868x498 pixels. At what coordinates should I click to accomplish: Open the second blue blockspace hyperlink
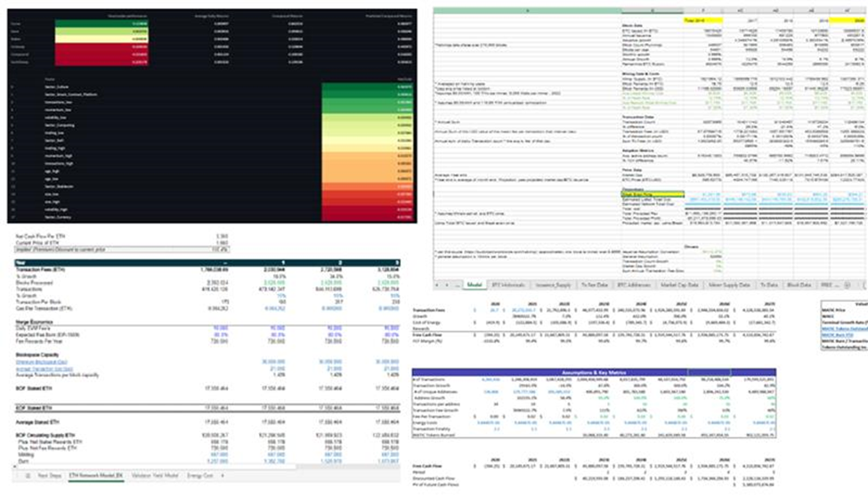45,368
